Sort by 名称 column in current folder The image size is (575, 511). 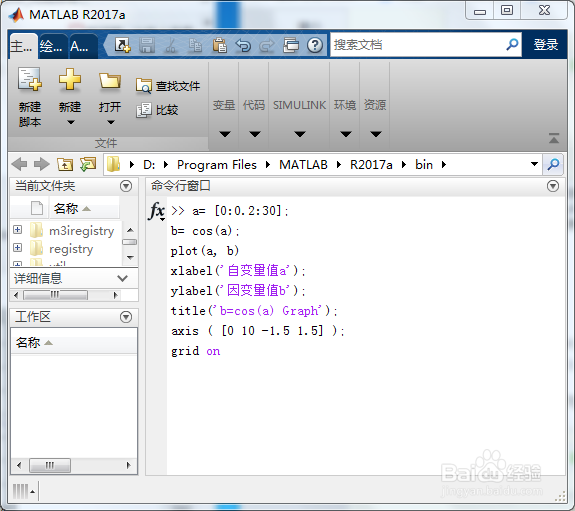[x=84, y=208]
